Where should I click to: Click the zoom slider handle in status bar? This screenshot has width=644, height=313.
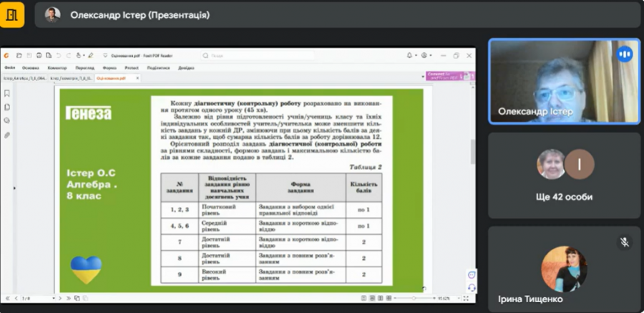pos(414,298)
